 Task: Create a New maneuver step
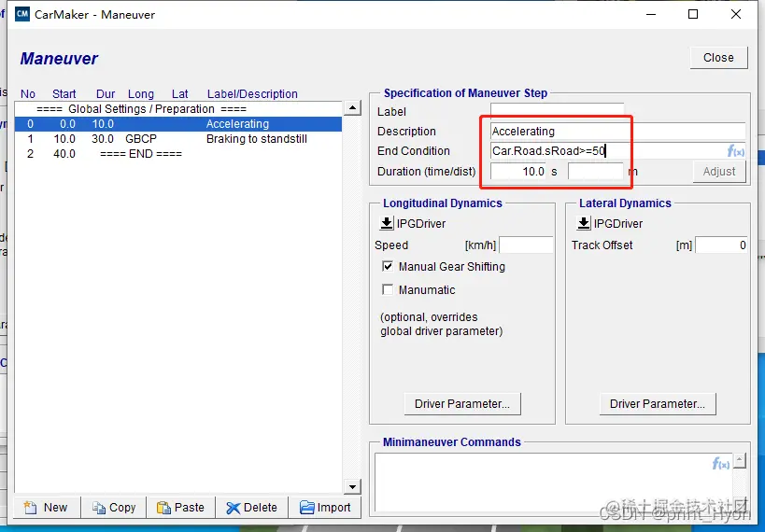(46, 508)
